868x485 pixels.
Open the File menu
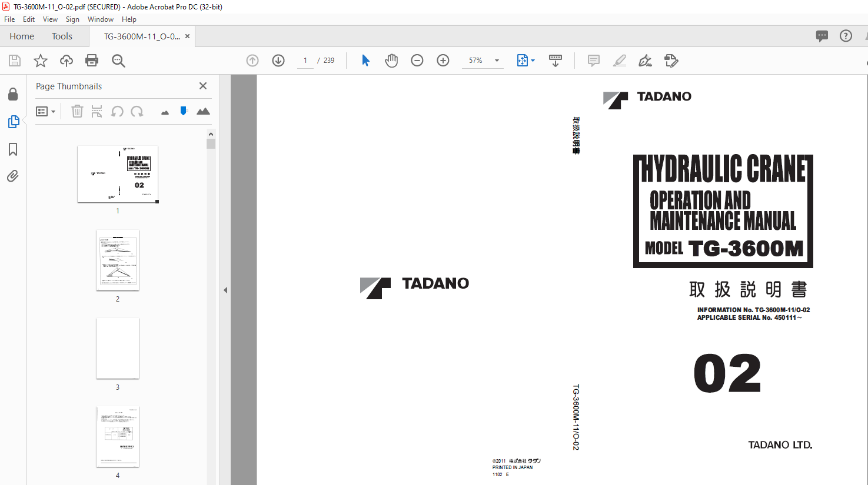coord(9,19)
